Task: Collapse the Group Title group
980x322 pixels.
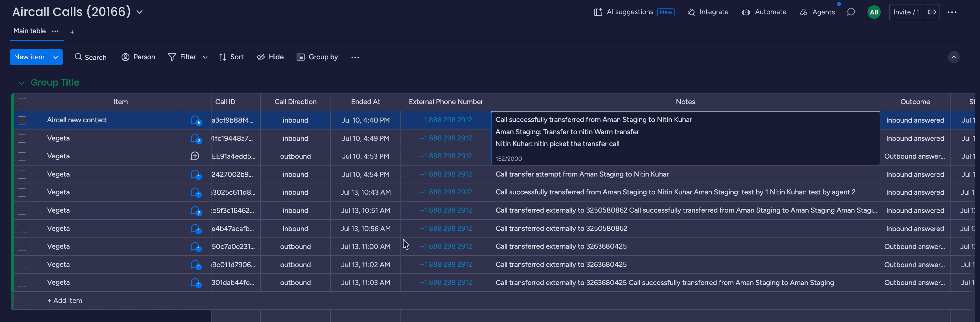Action: coord(21,83)
